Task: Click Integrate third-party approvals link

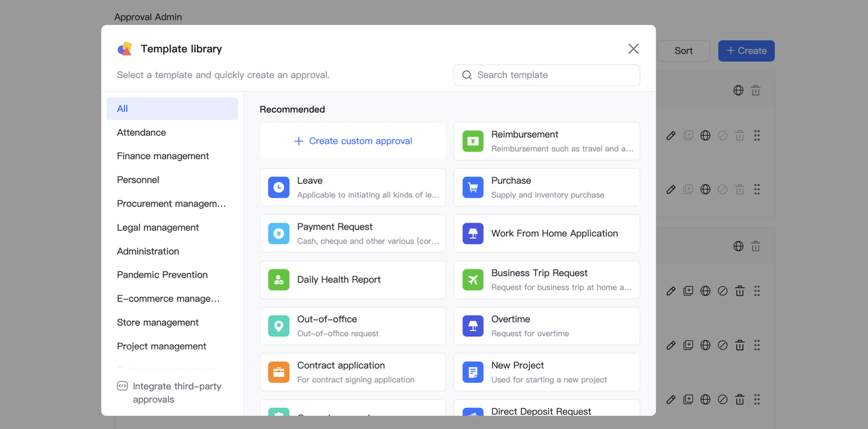Action: [x=176, y=392]
